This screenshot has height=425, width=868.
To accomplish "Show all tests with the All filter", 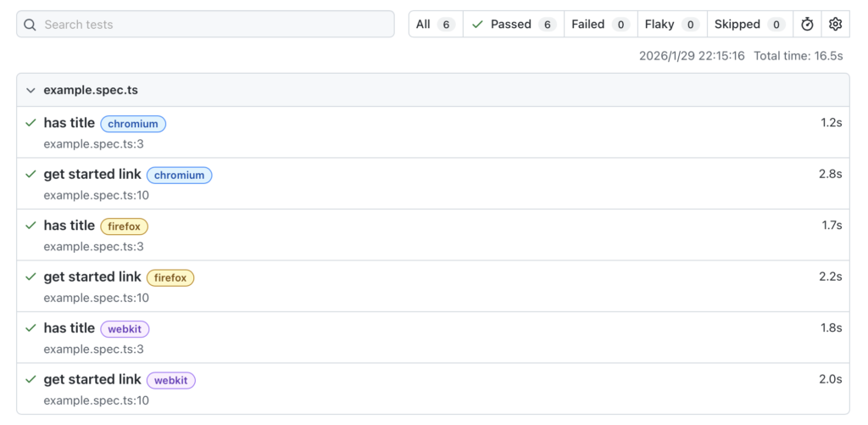I will pos(435,25).
